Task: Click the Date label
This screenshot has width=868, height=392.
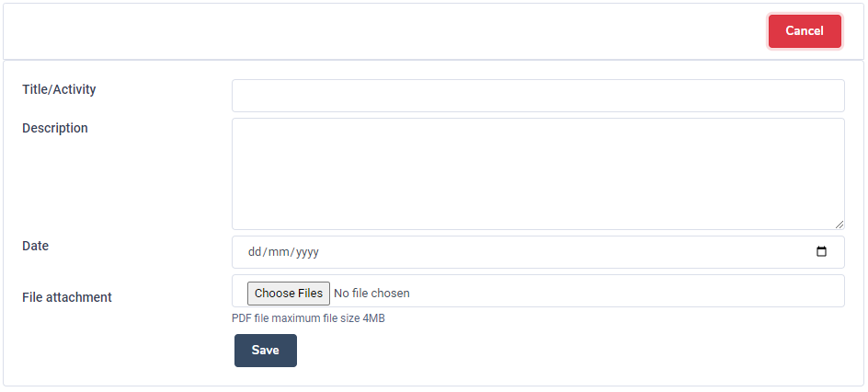Action: coord(36,246)
